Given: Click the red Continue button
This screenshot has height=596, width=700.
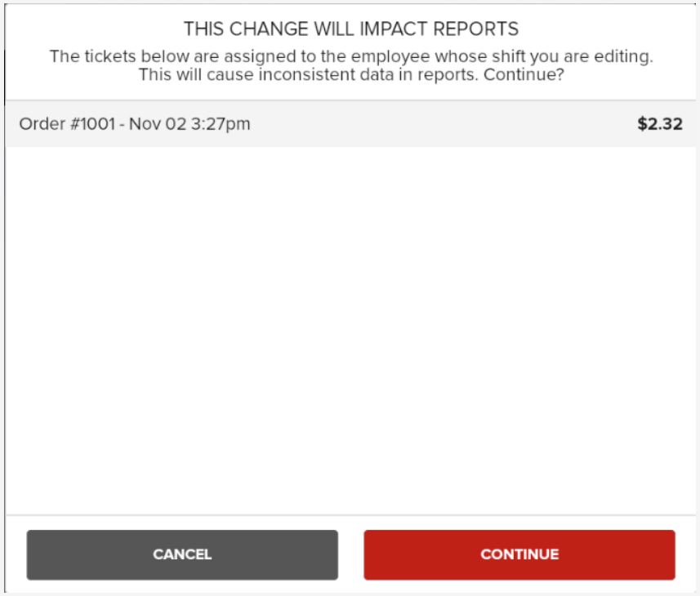Looking at the screenshot, I should click(519, 554).
